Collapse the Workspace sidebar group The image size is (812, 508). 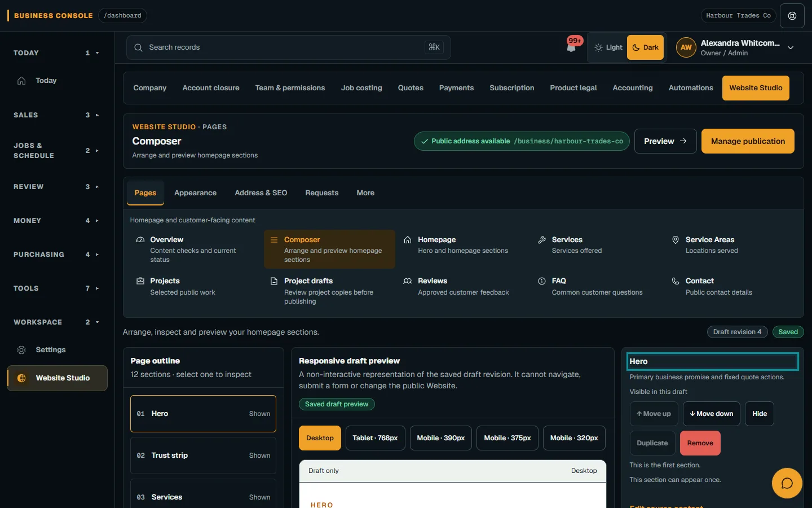[x=57, y=322]
